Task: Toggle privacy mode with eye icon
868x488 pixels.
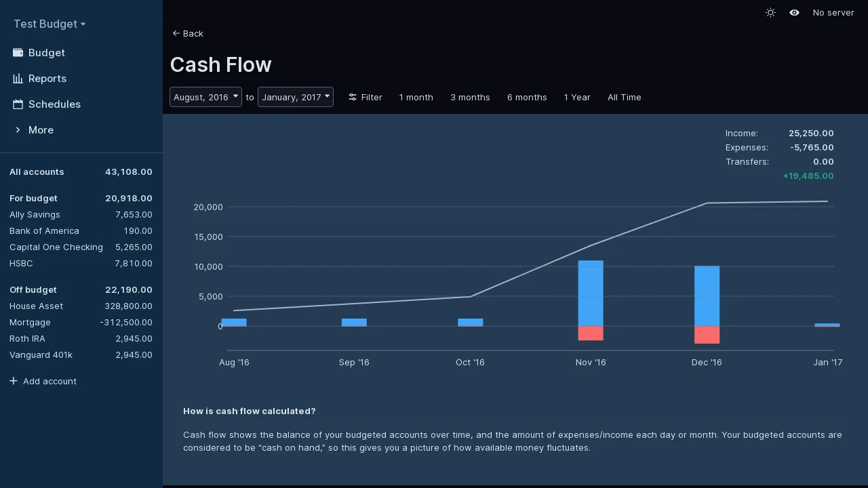Action: tap(794, 13)
